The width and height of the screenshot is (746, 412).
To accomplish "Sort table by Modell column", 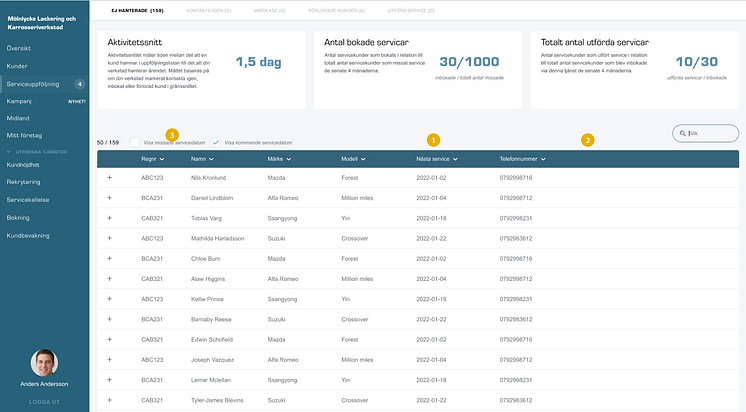I will coord(353,159).
